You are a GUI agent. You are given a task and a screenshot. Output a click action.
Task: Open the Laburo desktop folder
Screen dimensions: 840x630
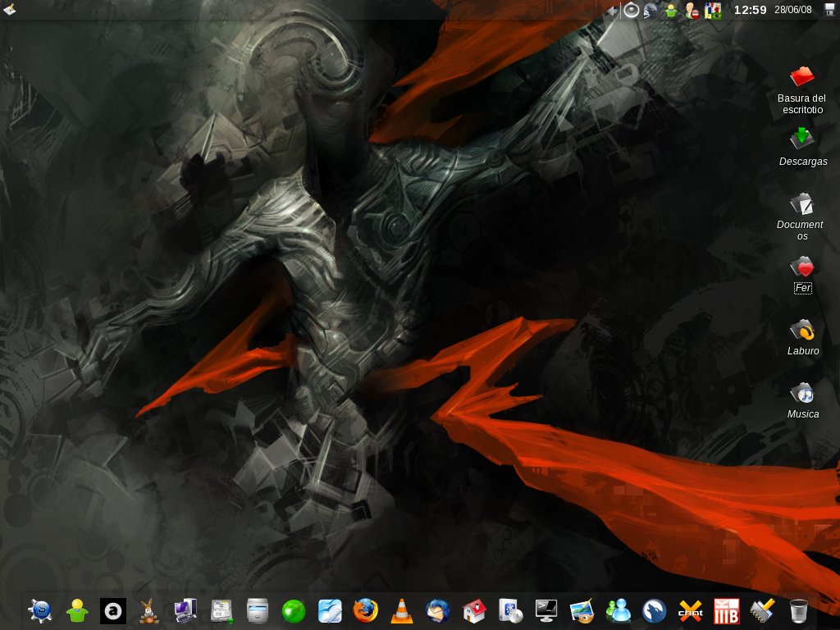tap(802, 337)
